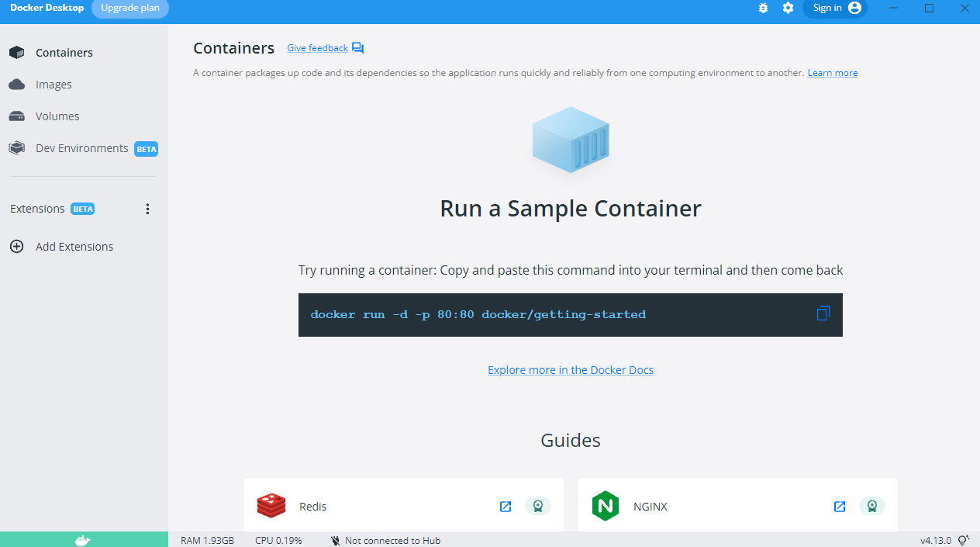Viewport: 980px width, 547px height.
Task: Click the Docker Desktop title text
Action: point(47,8)
